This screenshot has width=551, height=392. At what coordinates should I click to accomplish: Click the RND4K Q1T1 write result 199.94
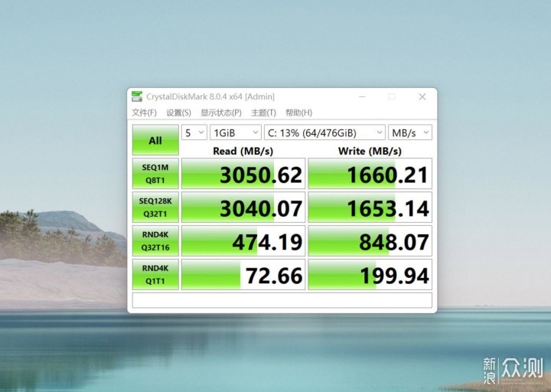tap(370, 275)
